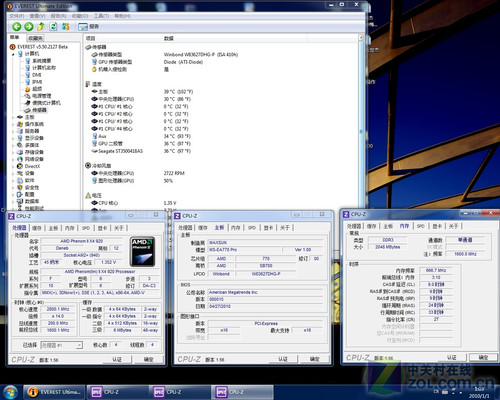Switch to Favorites (收藏夹) tab in EVEREST
The height and width of the screenshot is (400, 500).
point(36,38)
